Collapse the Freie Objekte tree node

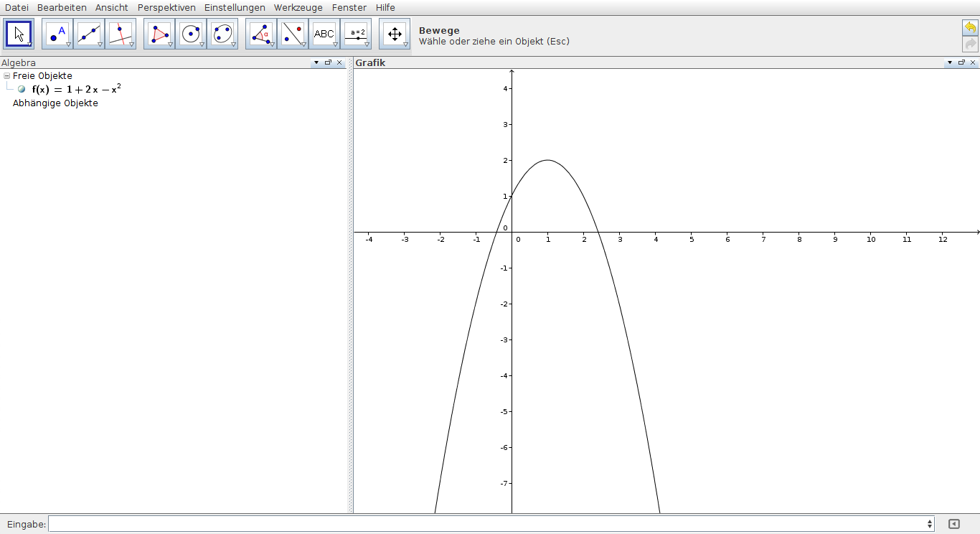[x=6, y=75]
